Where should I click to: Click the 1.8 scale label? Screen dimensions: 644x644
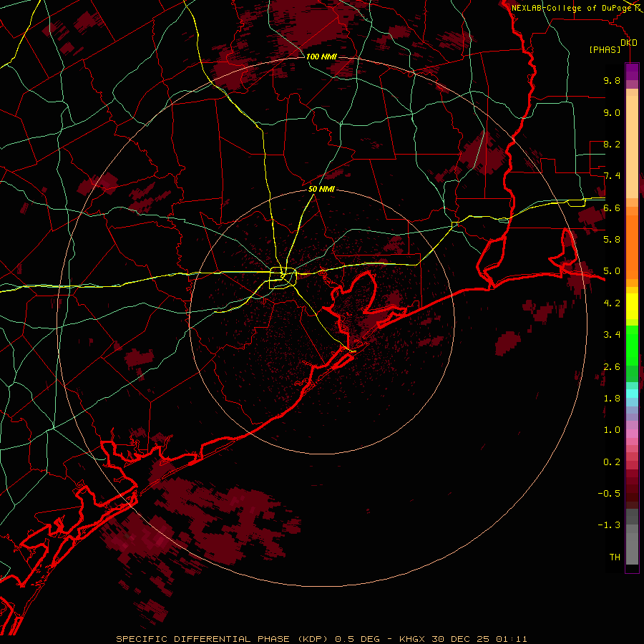click(x=612, y=398)
